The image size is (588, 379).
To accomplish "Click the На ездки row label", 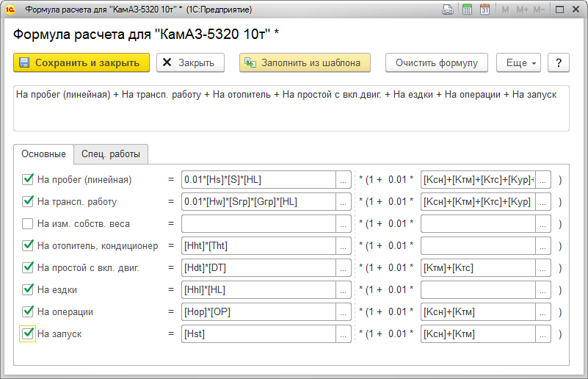I will click(57, 290).
